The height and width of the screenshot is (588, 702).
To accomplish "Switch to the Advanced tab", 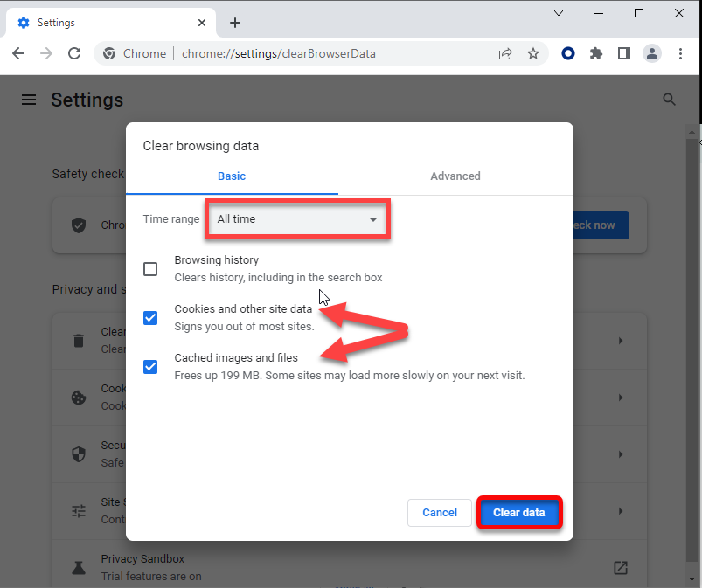I will [x=455, y=176].
